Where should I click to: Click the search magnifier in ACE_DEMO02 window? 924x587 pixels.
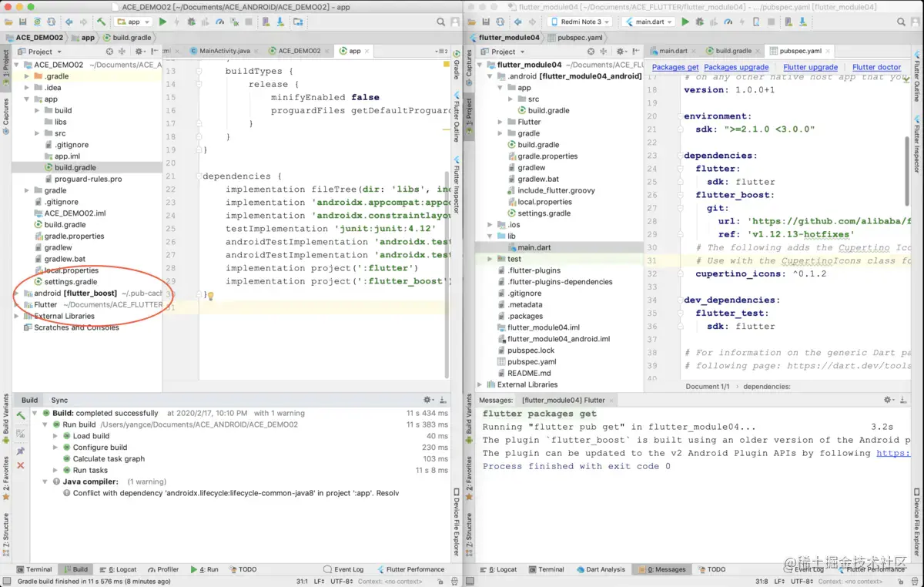(440, 22)
